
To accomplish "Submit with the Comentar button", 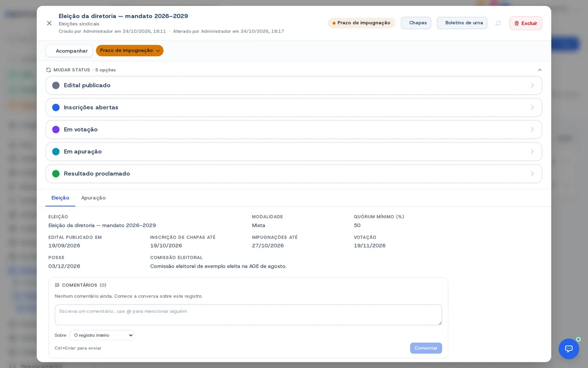I will pos(426,348).
